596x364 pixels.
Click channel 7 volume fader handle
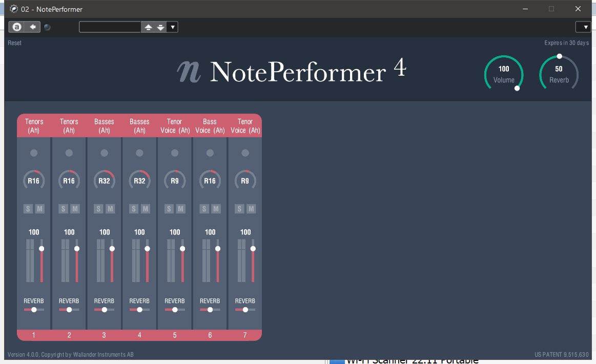click(x=253, y=249)
